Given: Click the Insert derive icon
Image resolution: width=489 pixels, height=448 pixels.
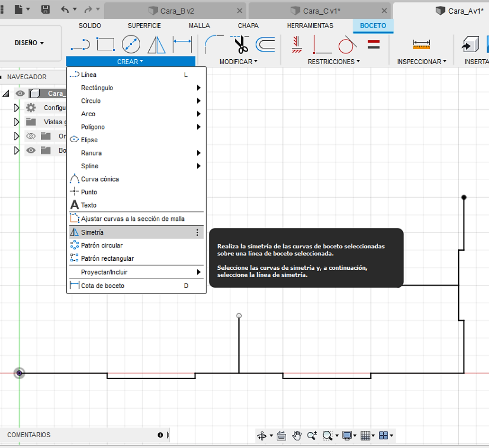Looking at the screenshot, I should (471, 44).
